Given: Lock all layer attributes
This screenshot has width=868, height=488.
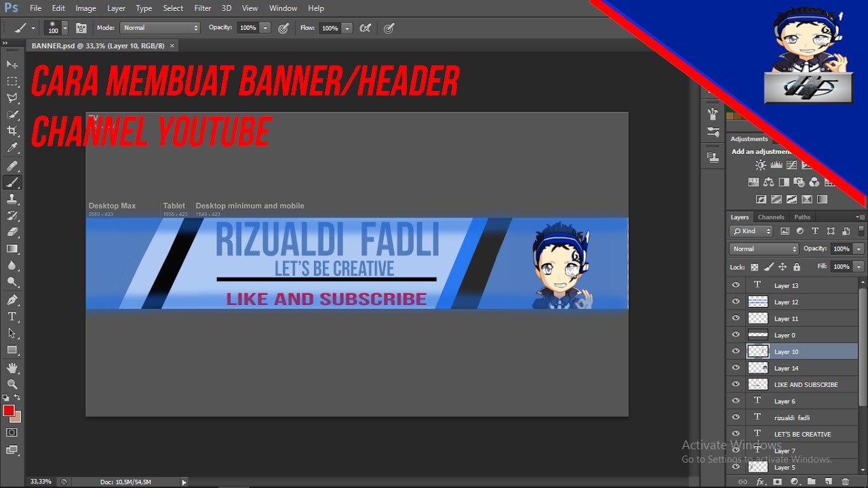Looking at the screenshot, I should pos(796,267).
